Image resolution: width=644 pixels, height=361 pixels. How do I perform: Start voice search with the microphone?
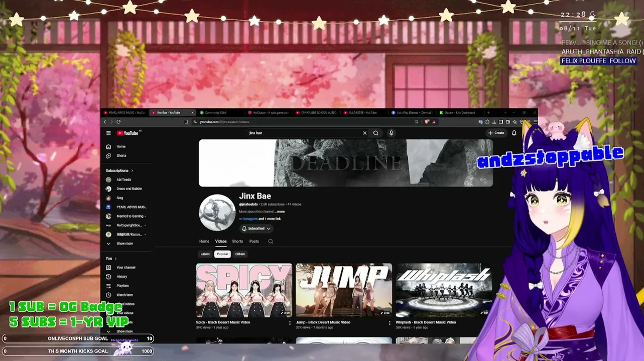391,133
